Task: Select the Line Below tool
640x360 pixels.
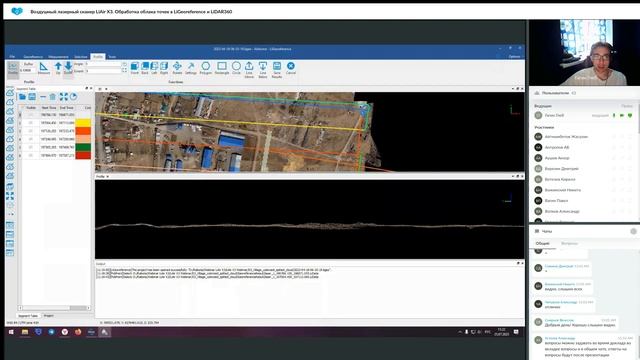Action: click(263, 70)
